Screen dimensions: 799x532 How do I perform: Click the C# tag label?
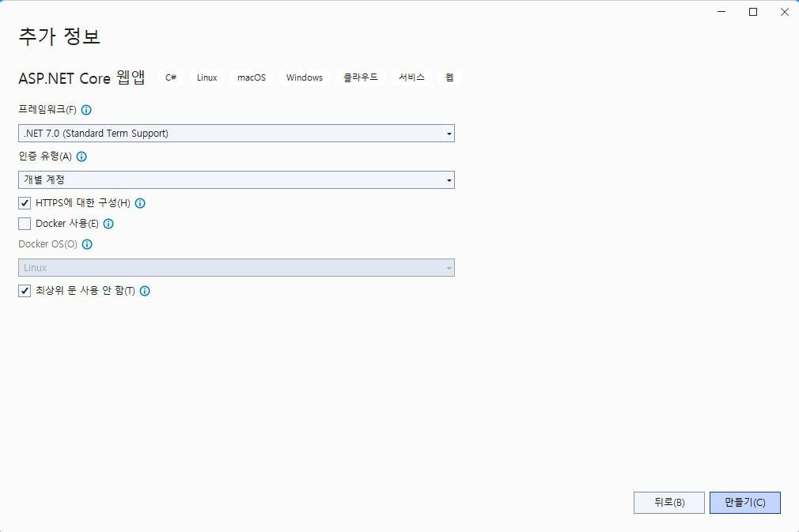pyautogui.click(x=171, y=77)
